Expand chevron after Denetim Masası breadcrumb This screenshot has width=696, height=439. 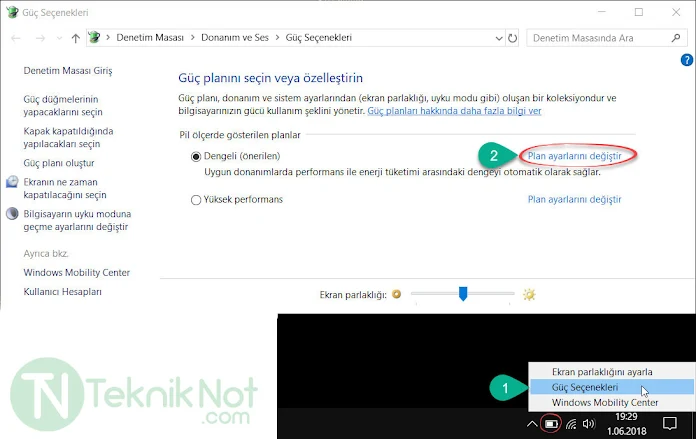tap(193, 38)
